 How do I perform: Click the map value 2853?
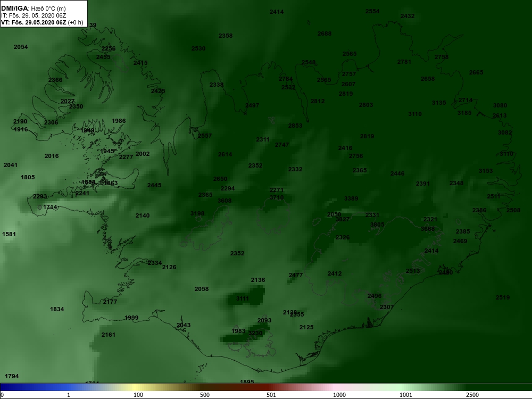(x=295, y=126)
